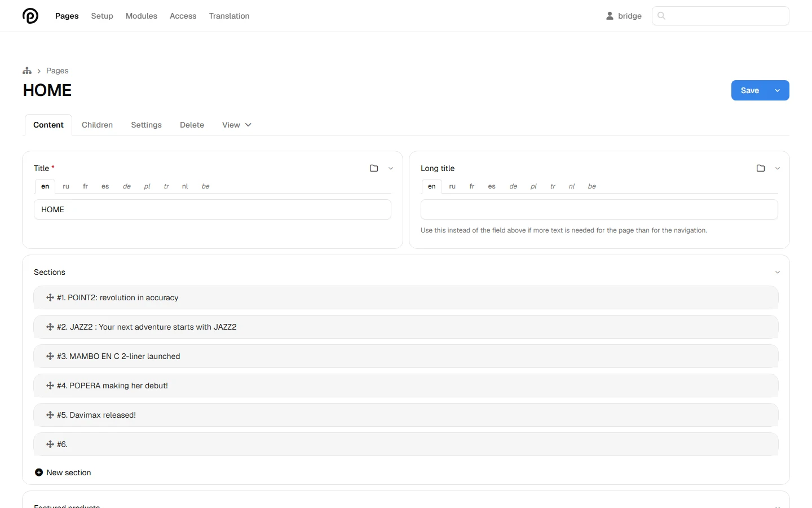Click the site tree breadcrumb icon
812x508 pixels.
pos(27,71)
